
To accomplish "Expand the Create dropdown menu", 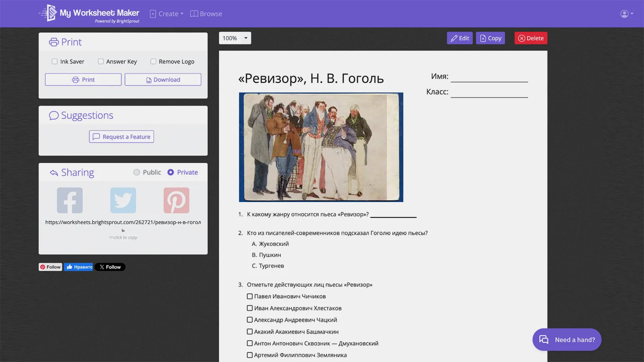I will [166, 14].
